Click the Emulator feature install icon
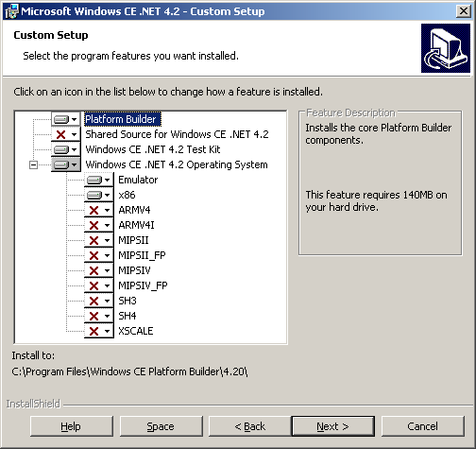Viewport: 476px width, 449px height. 94,180
